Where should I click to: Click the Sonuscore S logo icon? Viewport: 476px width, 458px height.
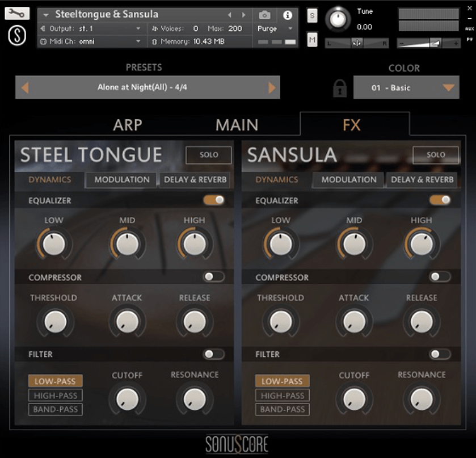[x=17, y=35]
